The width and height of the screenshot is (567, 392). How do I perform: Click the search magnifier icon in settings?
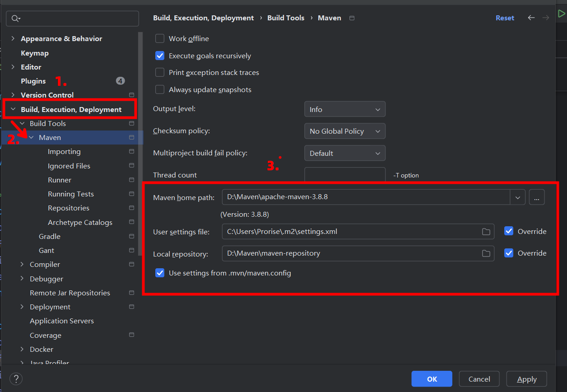coord(16,19)
